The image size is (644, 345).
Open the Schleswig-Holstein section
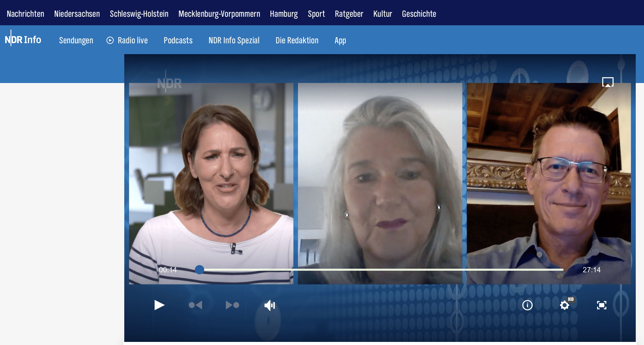point(139,14)
